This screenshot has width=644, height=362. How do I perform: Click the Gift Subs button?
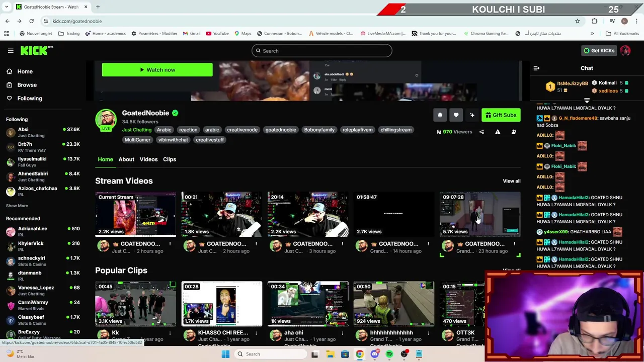pyautogui.click(x=501, y=115)
